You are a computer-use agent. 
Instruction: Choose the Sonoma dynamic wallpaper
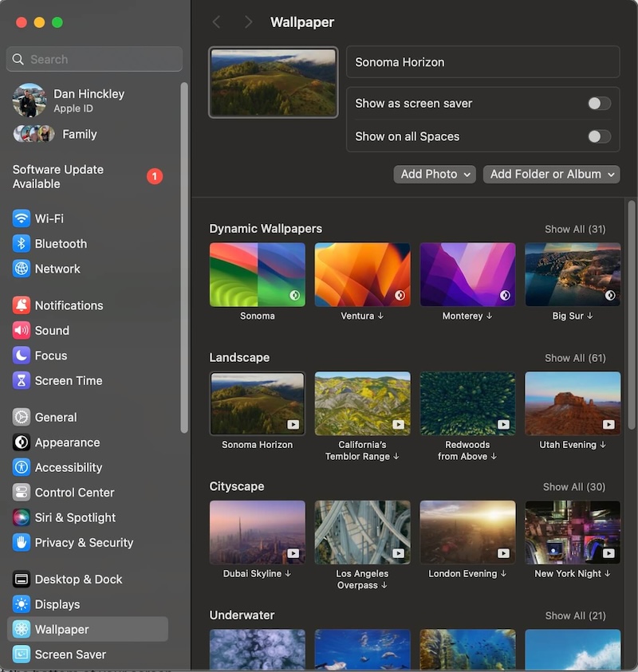[x=258, y=275]
